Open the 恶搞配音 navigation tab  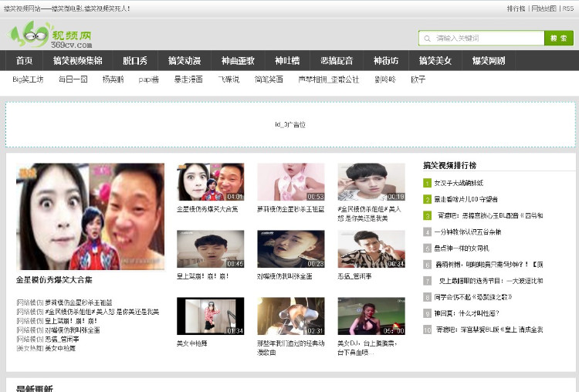tap(337, 60)
